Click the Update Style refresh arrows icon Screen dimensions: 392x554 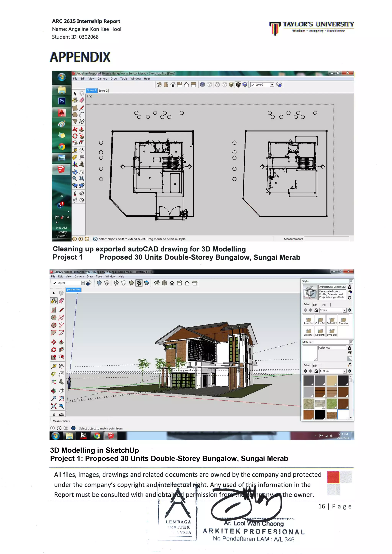click(x=350, y=298)
